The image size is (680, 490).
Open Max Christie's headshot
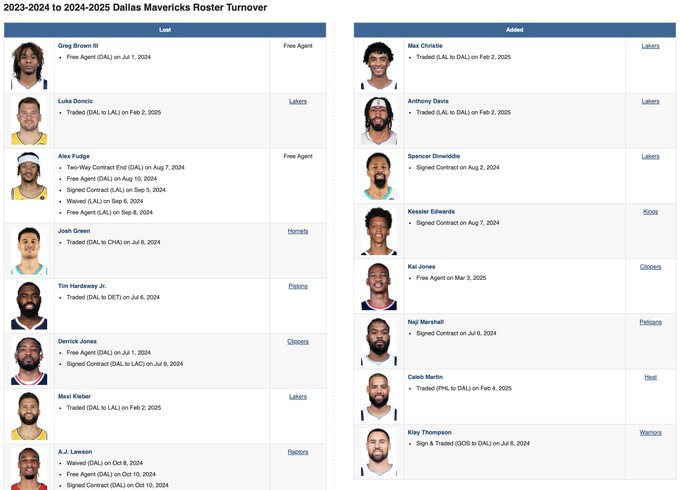click(x=379, y=65)
